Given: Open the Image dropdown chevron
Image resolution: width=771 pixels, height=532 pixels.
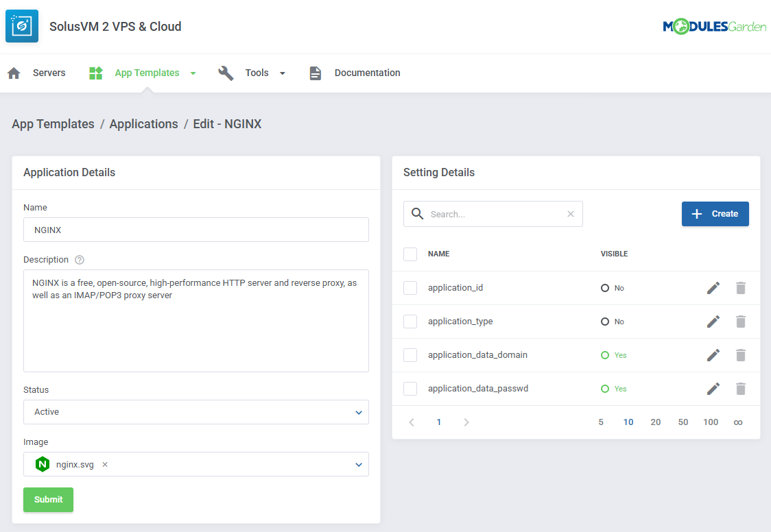Looking at the screenshot, I should click(x=359, y=465).
